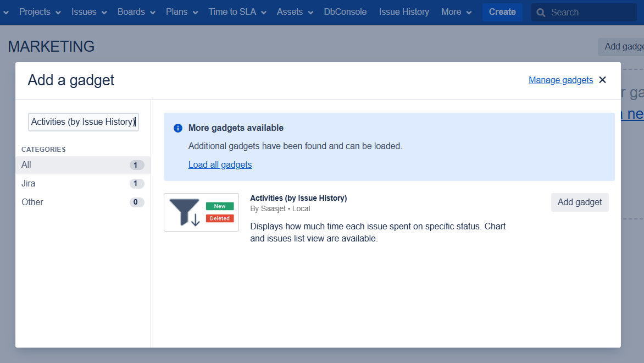Click the search magnifier icon
The image size is (644, 363).
point(541,12)
